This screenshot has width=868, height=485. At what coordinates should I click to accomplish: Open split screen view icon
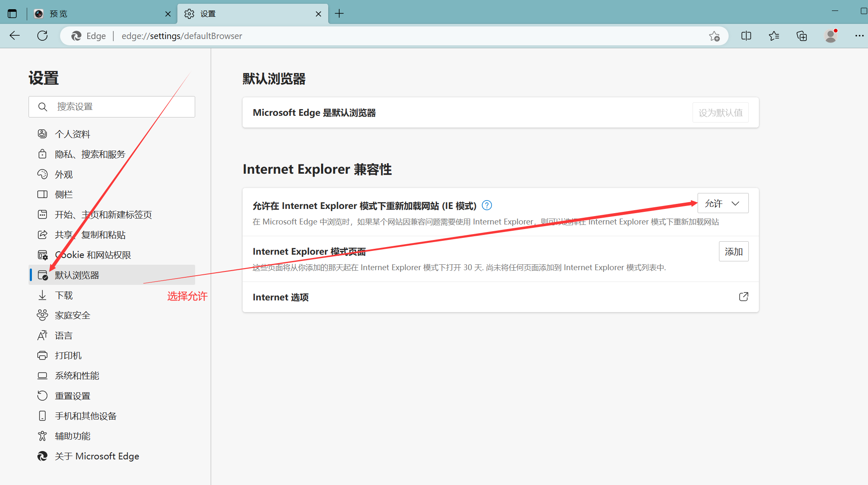pyautogui.click(x=746, y=36)
